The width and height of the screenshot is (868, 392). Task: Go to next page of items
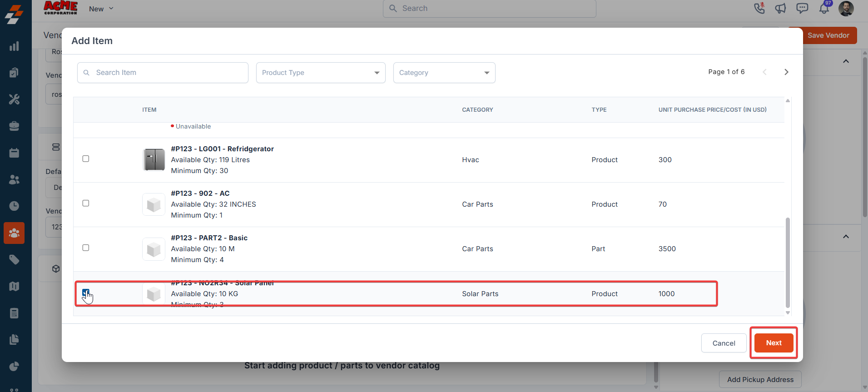(x=786, y=72)
